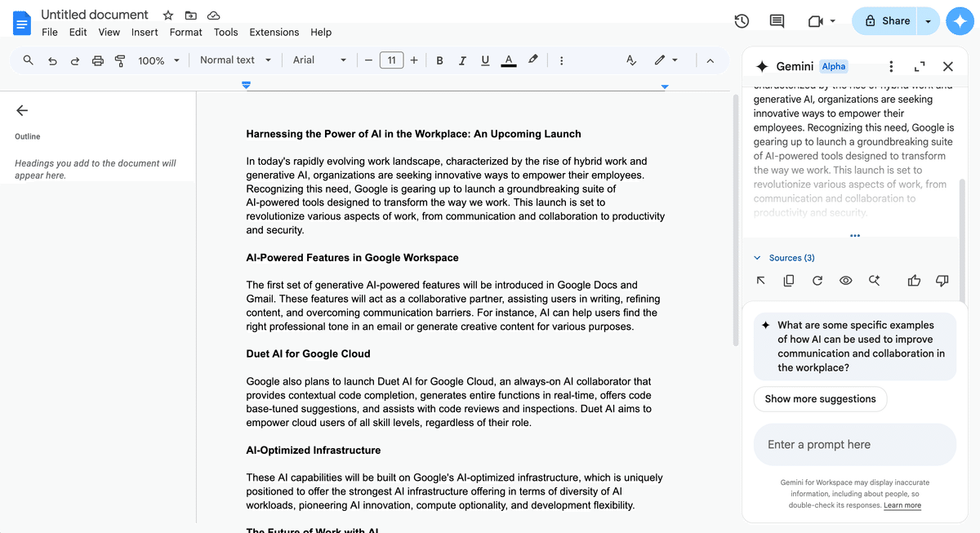
Task: Click the Enter a prompt here field
Action: tap(854, 445)
